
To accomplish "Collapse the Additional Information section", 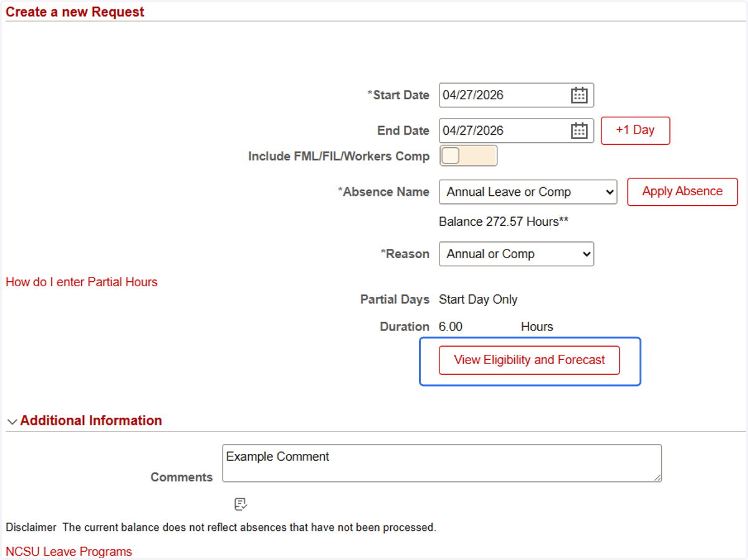I will click(12, 422).
